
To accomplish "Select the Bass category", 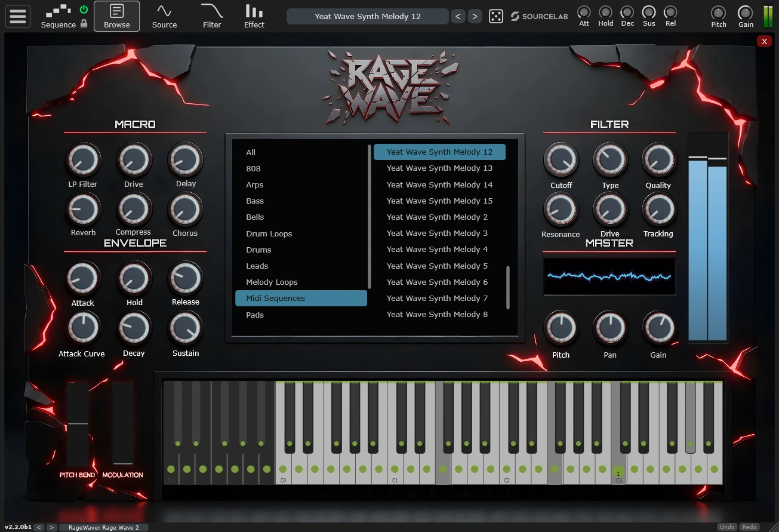I will [301, 201].
